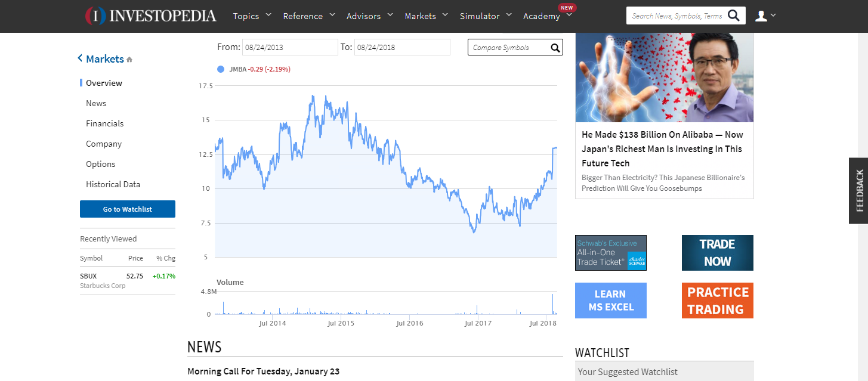Click the Practice Trading button

click(718, 301)
